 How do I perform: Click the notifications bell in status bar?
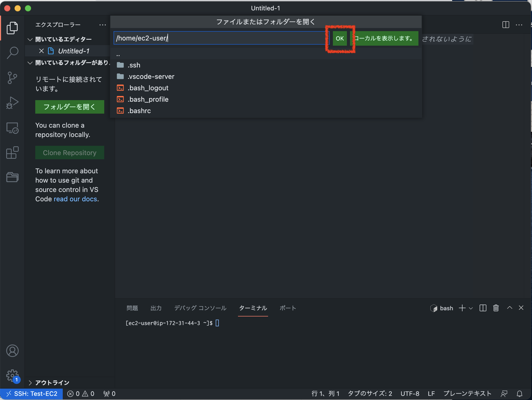tap(519, 394)
